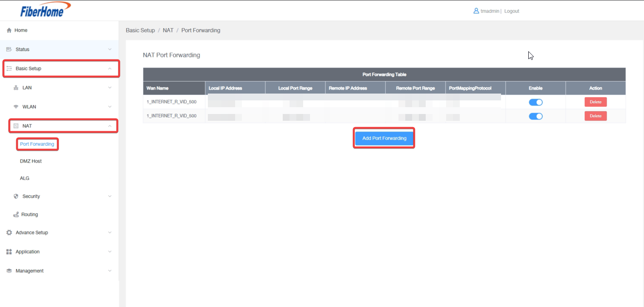644x307 pixels.
Task: Open the DMZ Host page
Action: pyautogui.click(x=31, y=161)
